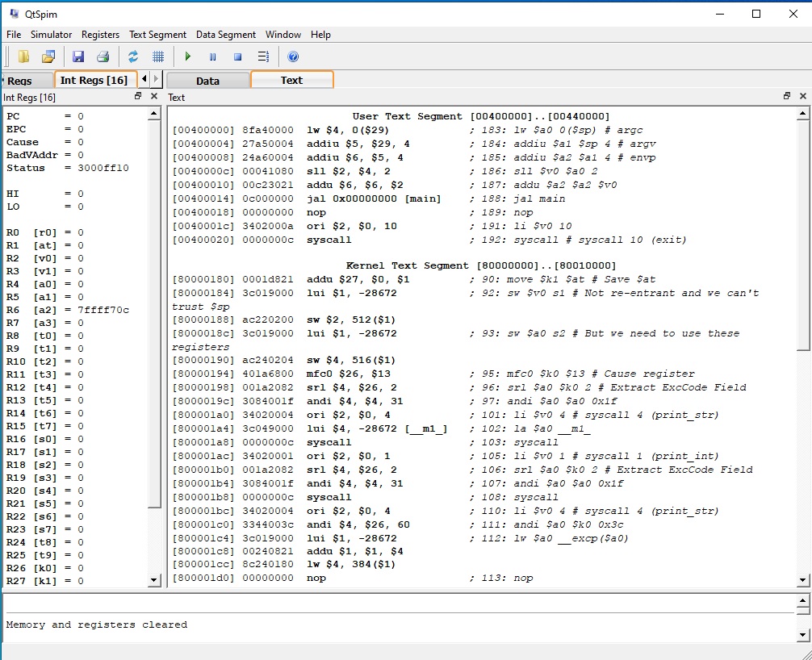Switch to the Data tab
The image size is (812, 660).
[207, 80]
